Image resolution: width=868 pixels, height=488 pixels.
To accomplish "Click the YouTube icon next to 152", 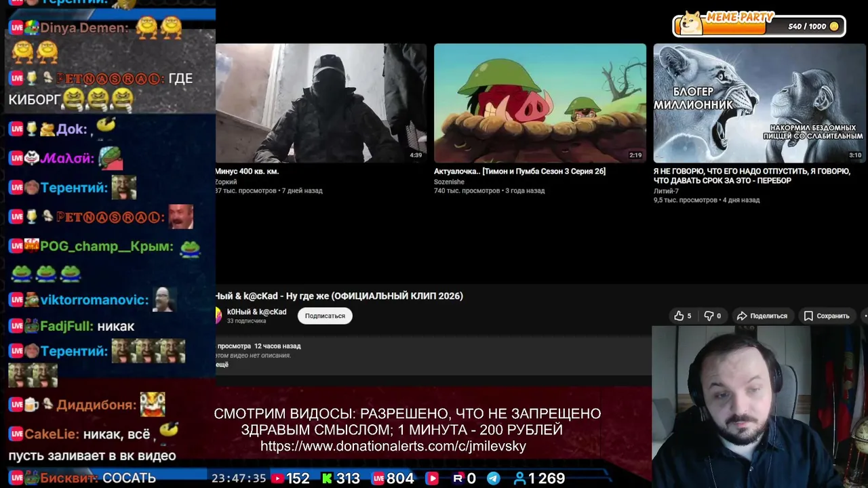I will coord(277,479).
